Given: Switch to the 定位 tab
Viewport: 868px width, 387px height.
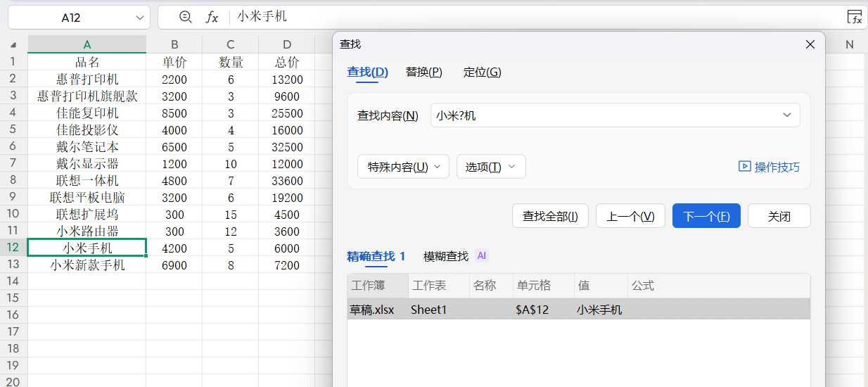Looking at the screenshot, I should (x=482, y=72).
